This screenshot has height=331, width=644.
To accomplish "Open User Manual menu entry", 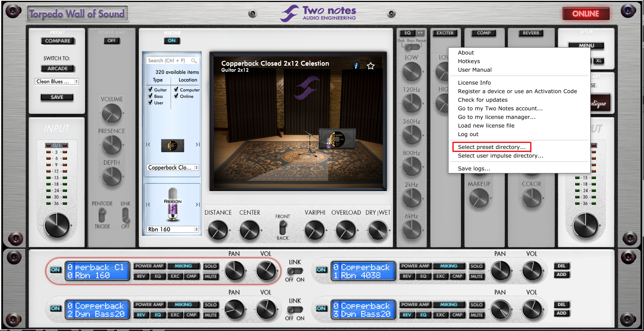I will [475, 70].
